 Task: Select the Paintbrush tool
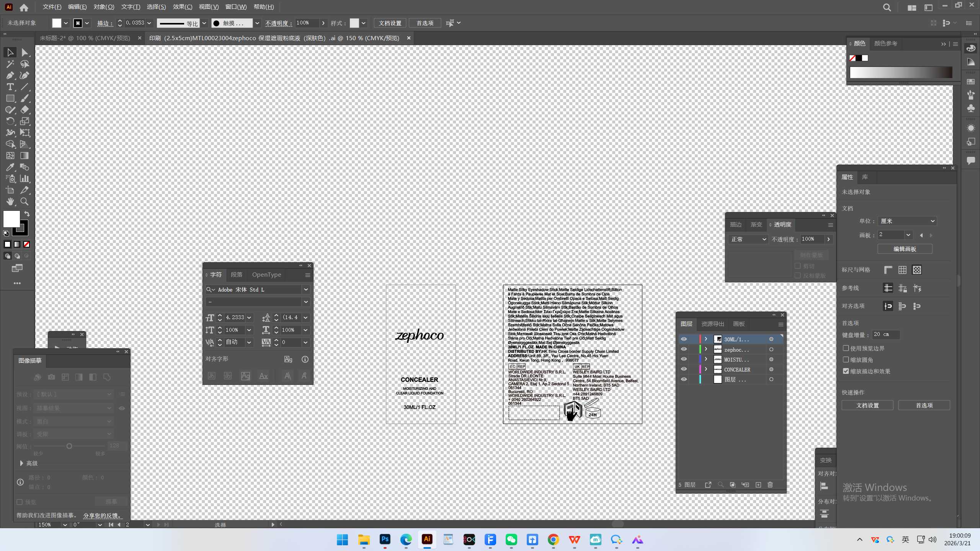click(25, 98)
